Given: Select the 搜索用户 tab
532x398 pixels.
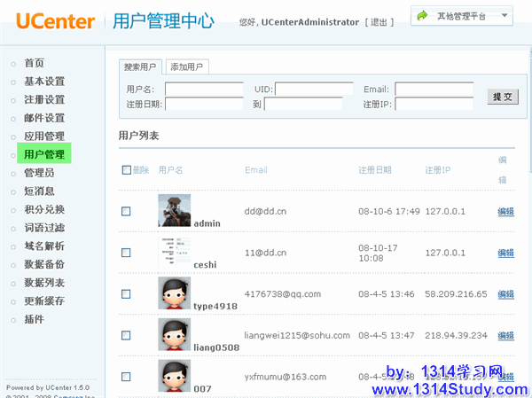Looking at the screenshot, I should click(x=140, y=66).
